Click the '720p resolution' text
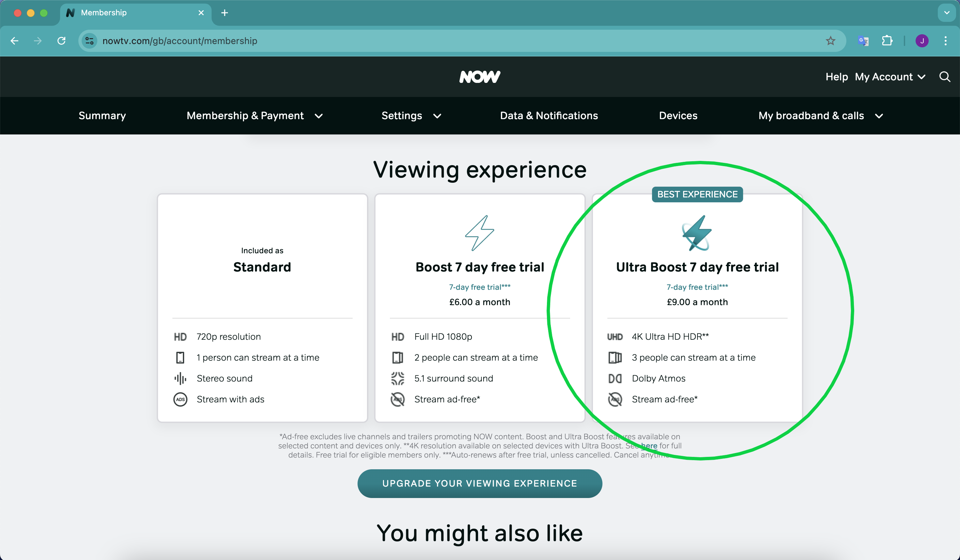Viewport: 960px width, 560px height. pyautogui.click(x=229, y=337)
